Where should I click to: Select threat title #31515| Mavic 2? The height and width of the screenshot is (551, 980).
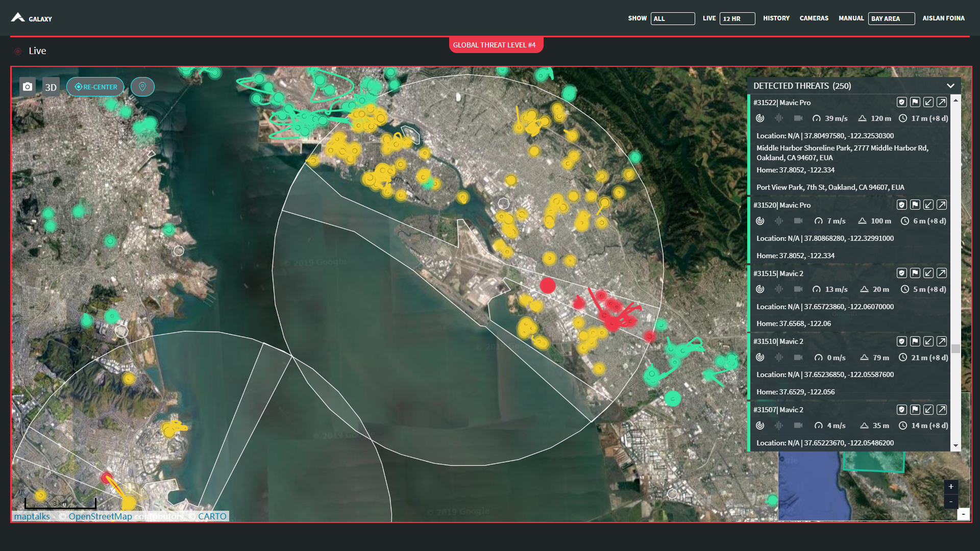coord(778,273)
